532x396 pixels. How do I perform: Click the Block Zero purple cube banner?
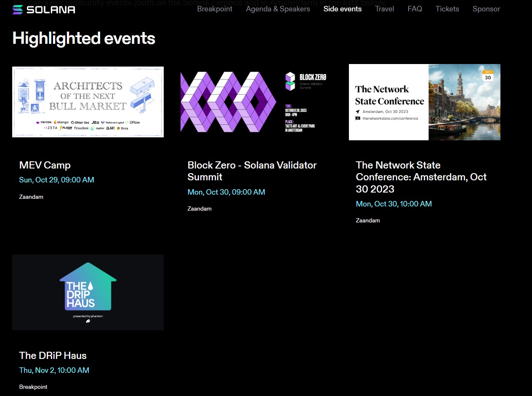pyautogui.click(x=256, y=102)
